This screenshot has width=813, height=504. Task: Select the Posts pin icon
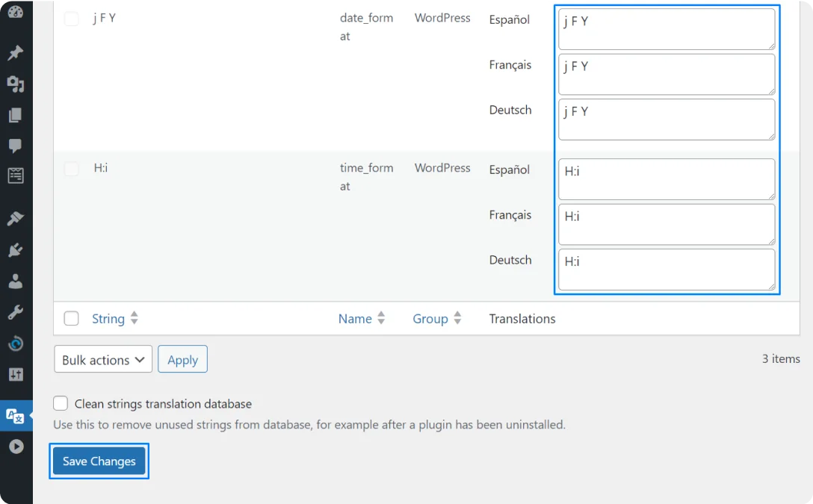pos(16,52)
